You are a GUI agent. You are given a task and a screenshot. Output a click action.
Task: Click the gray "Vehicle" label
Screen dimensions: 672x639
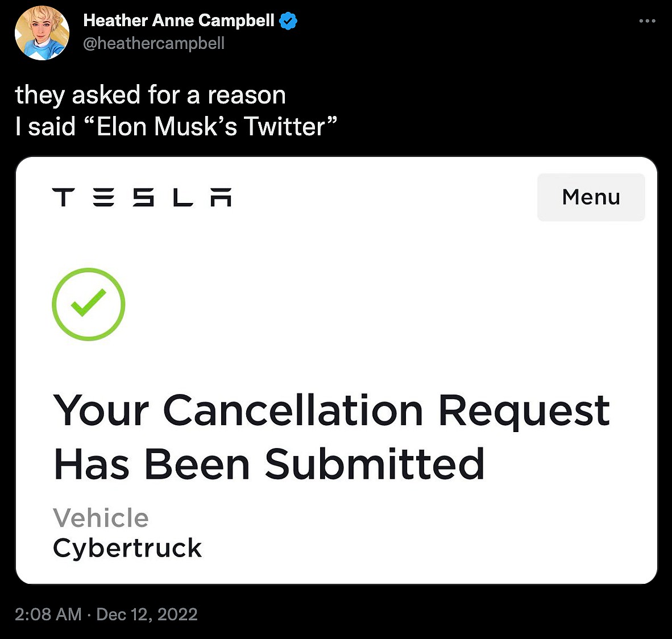click(x=101, y=518)
